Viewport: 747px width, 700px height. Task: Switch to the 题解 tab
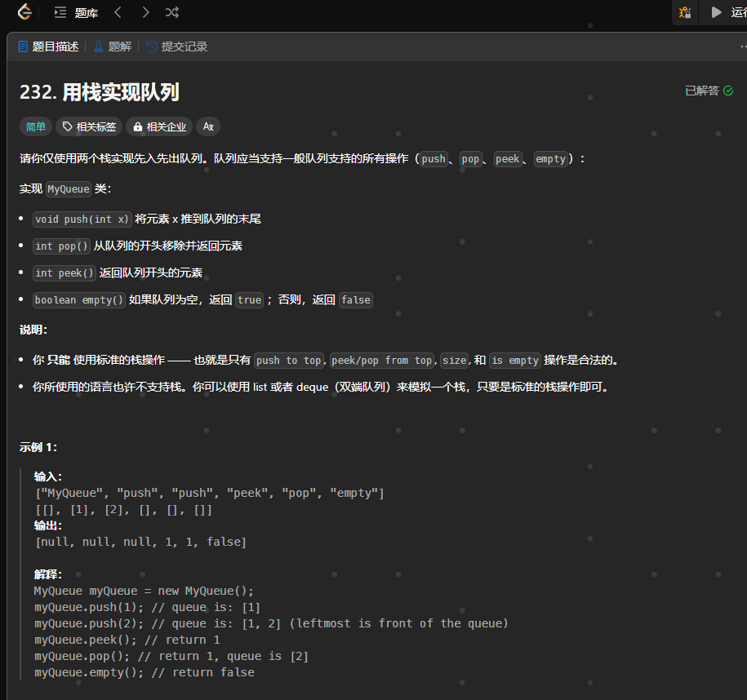point(113,47)
